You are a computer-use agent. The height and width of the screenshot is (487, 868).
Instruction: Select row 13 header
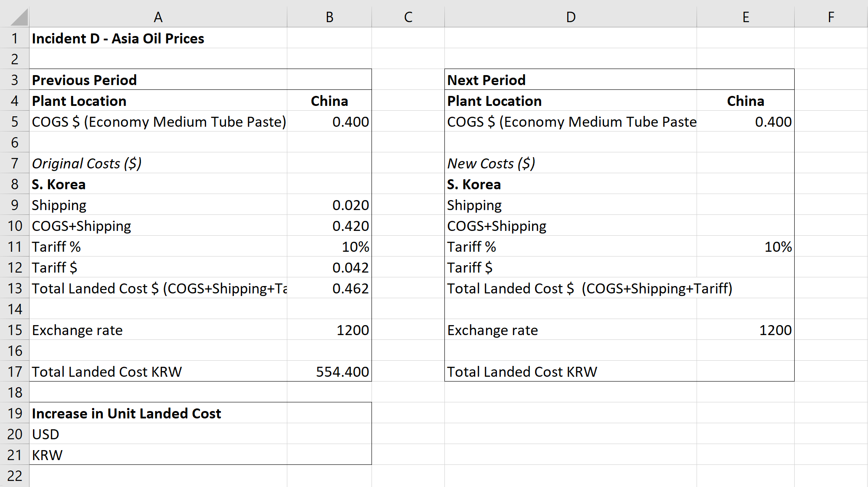(15, 289)
